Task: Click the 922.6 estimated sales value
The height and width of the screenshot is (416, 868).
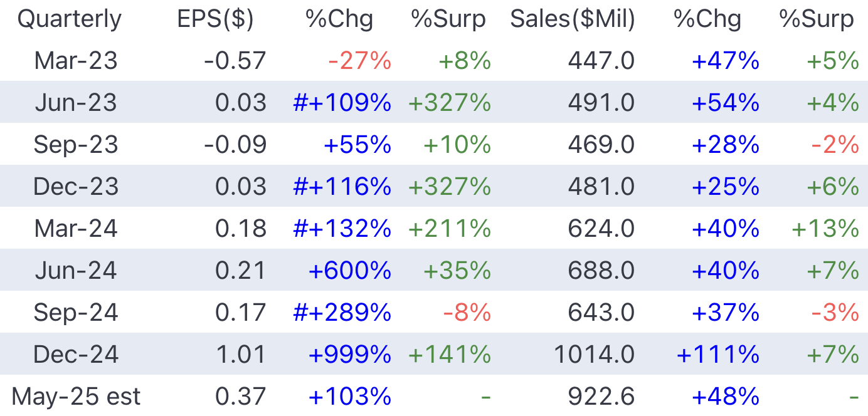Action: point(601,397)
